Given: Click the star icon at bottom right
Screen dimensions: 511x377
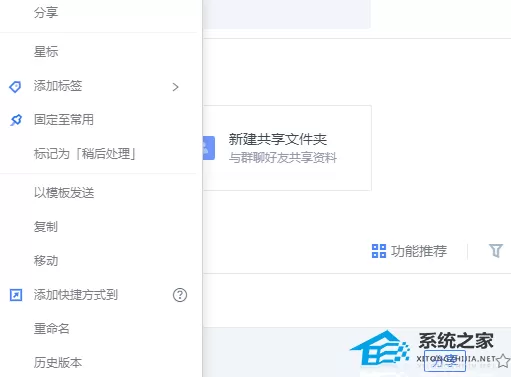Looking at the screenshot, I should click(503, 361).
